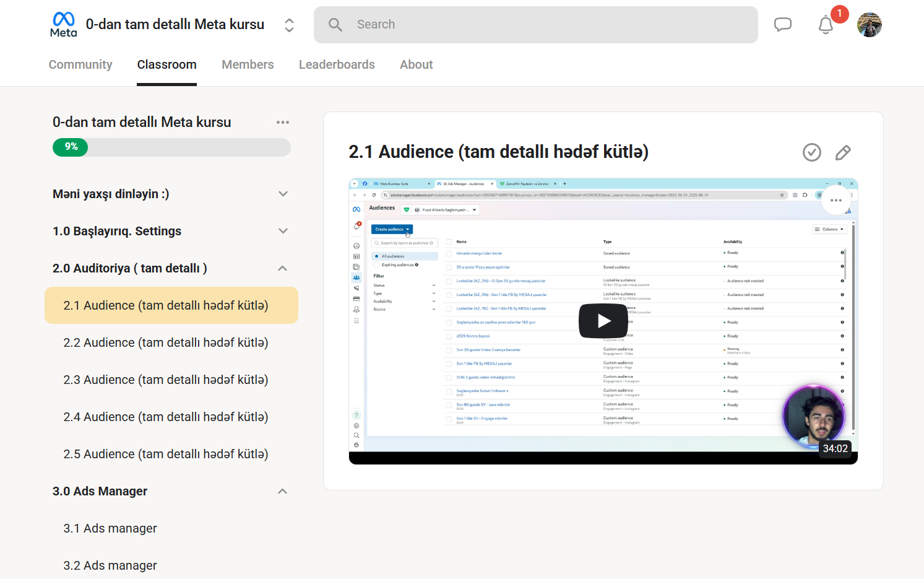Open the group switcher arrows
Viewport: 924px width, 579px height.
289,25
